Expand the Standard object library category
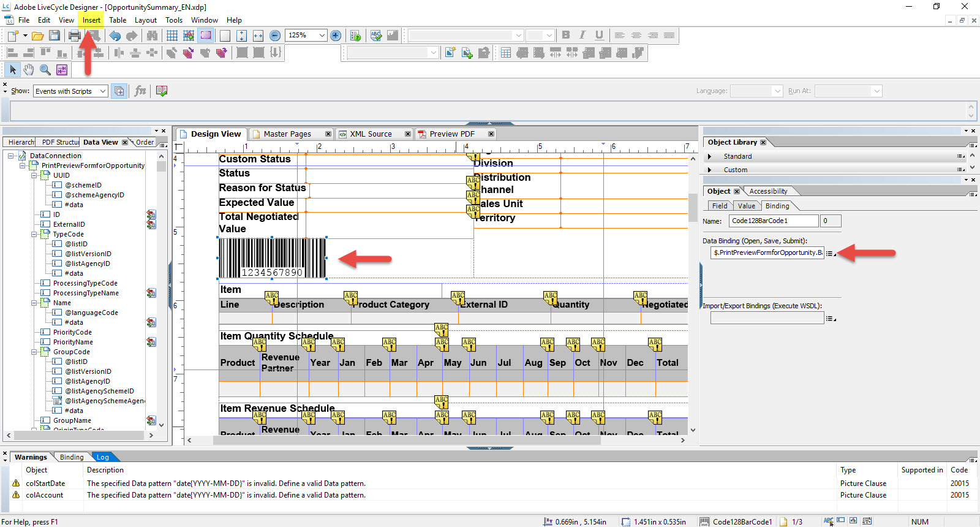 pos(710,156)
